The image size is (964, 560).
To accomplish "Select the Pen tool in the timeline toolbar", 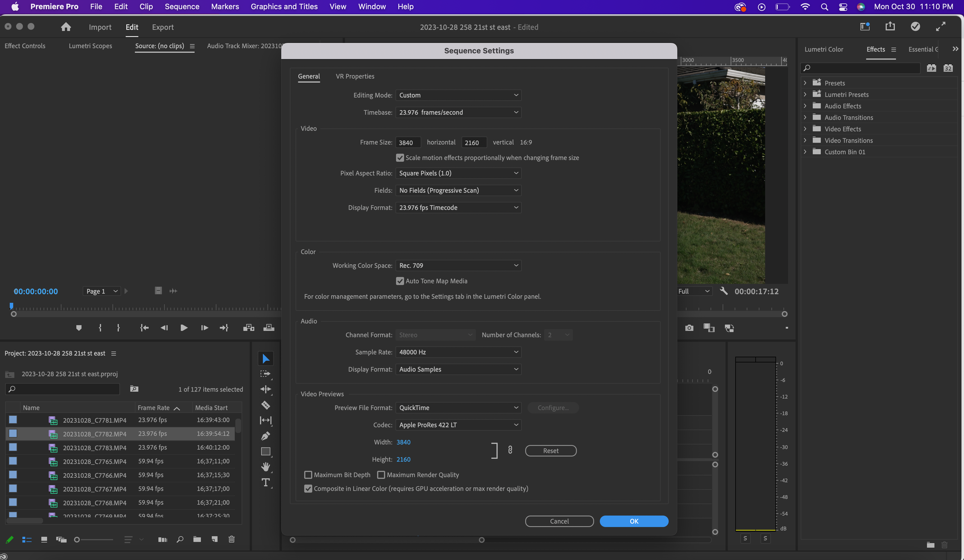I will click(x=266, y=436).
